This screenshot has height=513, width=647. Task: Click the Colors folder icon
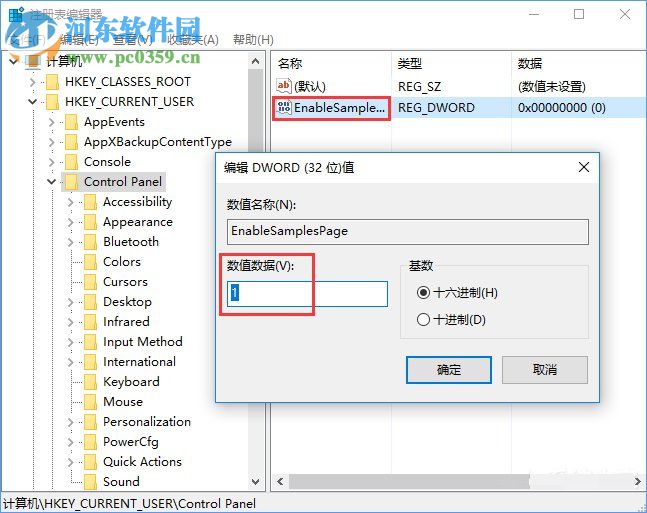pyautogui.click(x=90, y=262)
